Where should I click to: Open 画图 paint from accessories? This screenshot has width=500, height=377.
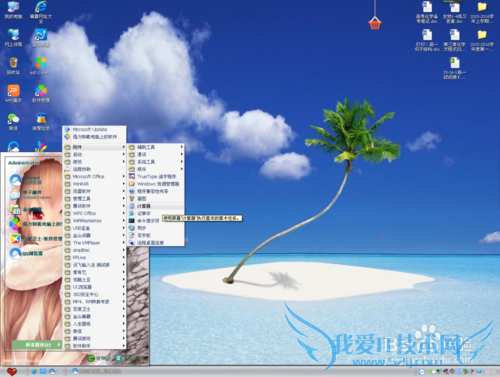156,199
